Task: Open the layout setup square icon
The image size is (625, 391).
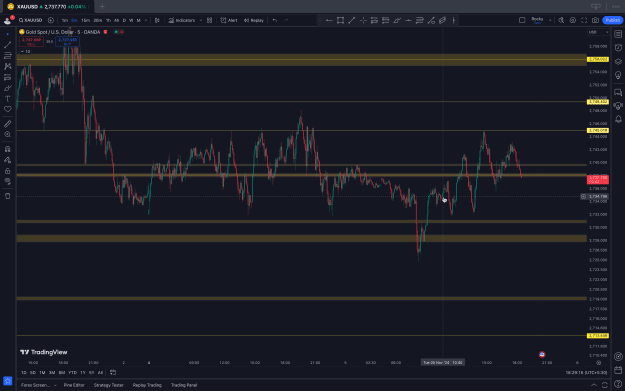Action: click(522, 20)
